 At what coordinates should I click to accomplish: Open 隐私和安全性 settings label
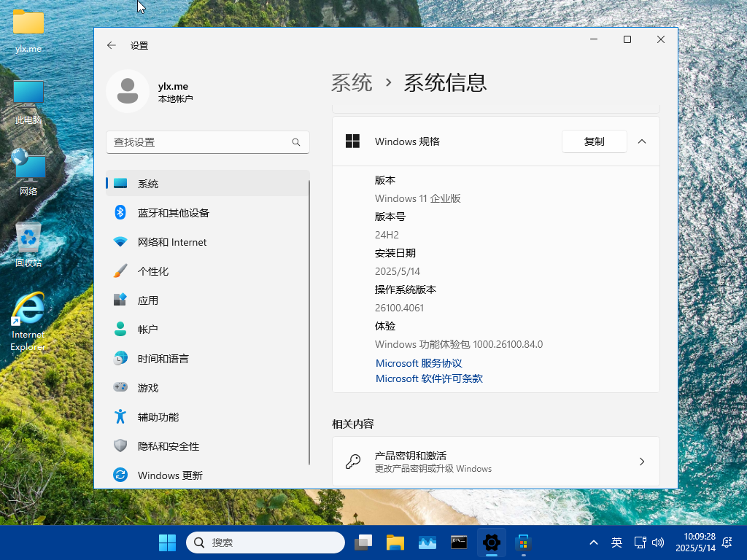pos(169,446)
